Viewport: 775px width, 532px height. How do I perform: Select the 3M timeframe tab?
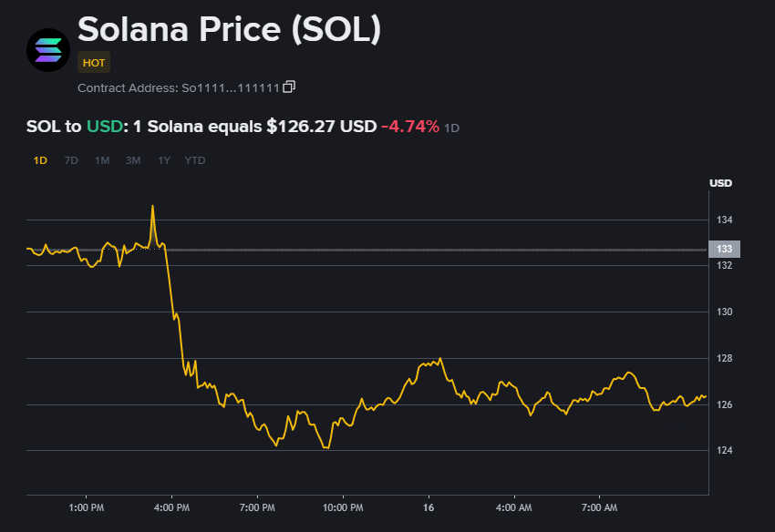click(132, 159)
